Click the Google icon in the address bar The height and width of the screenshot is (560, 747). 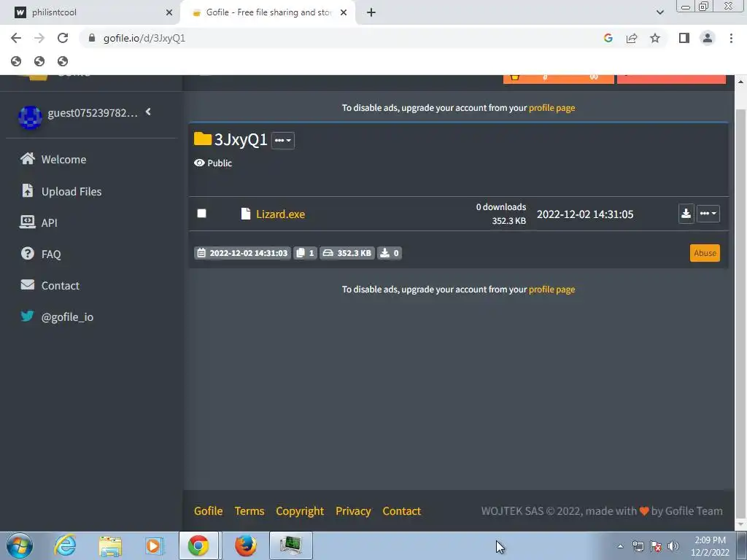click(x=608, y=38)
